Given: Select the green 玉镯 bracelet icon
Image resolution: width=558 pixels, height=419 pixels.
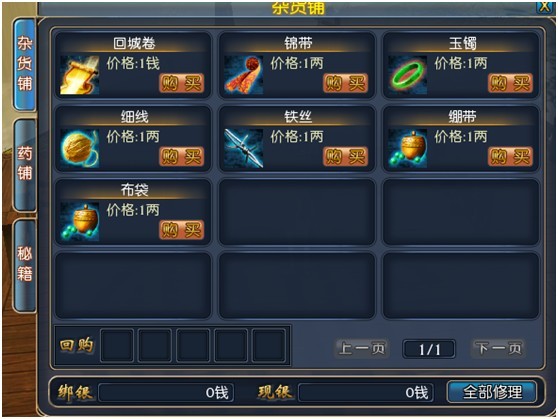Looking at the screenshot, I should [x=407, y=75].
